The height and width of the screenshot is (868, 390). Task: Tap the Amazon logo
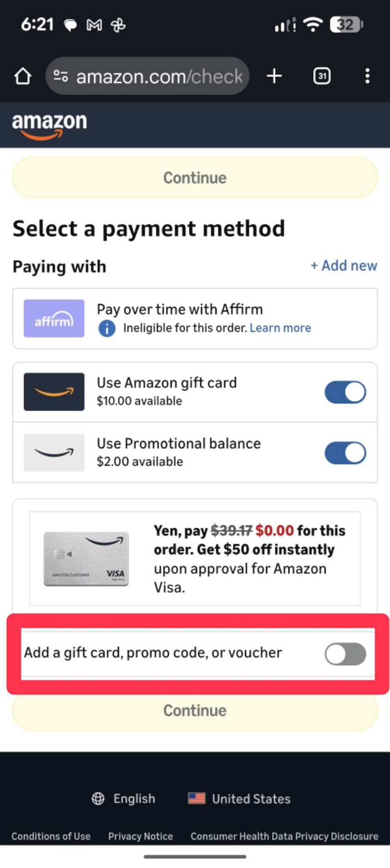pos(49,125)
